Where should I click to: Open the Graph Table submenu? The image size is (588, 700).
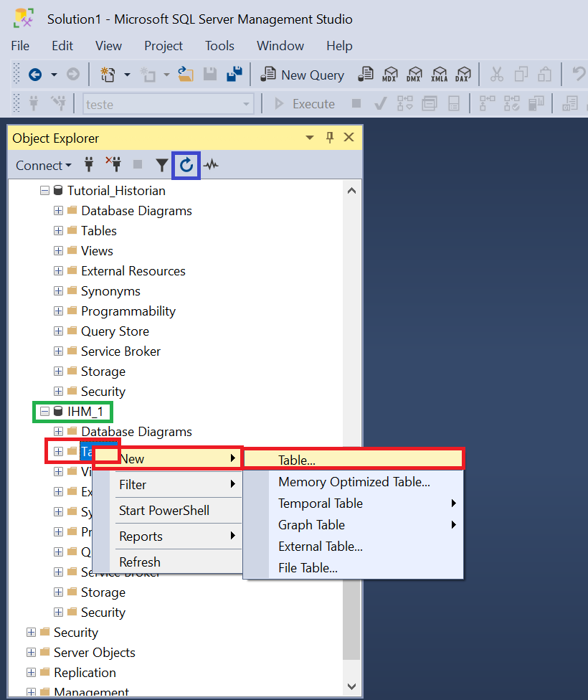point(354,524)
